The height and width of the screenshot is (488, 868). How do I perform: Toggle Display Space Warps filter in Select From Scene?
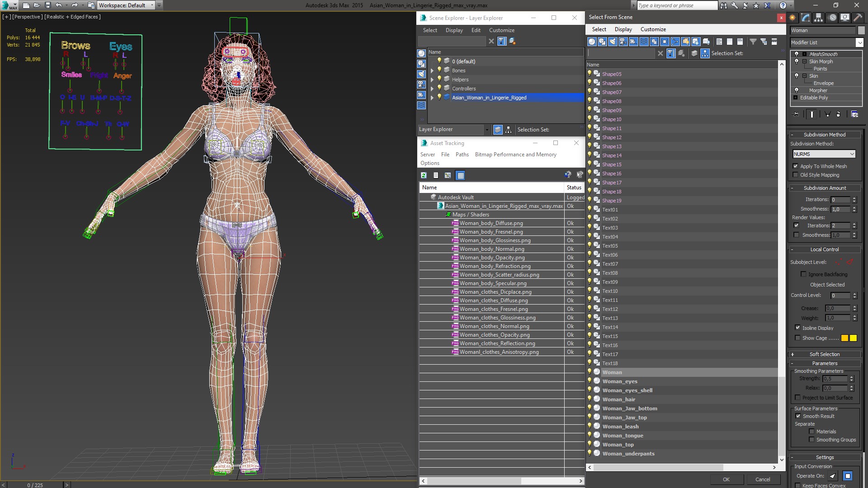[644, 42]
